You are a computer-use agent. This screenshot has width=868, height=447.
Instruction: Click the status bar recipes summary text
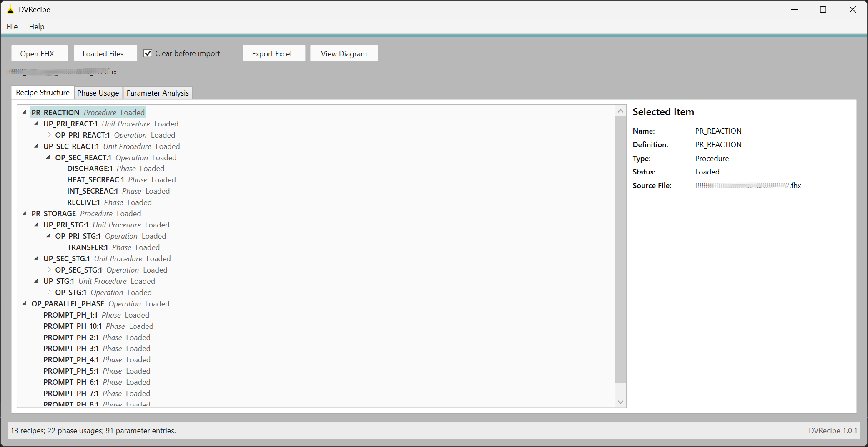coord(93,431)
